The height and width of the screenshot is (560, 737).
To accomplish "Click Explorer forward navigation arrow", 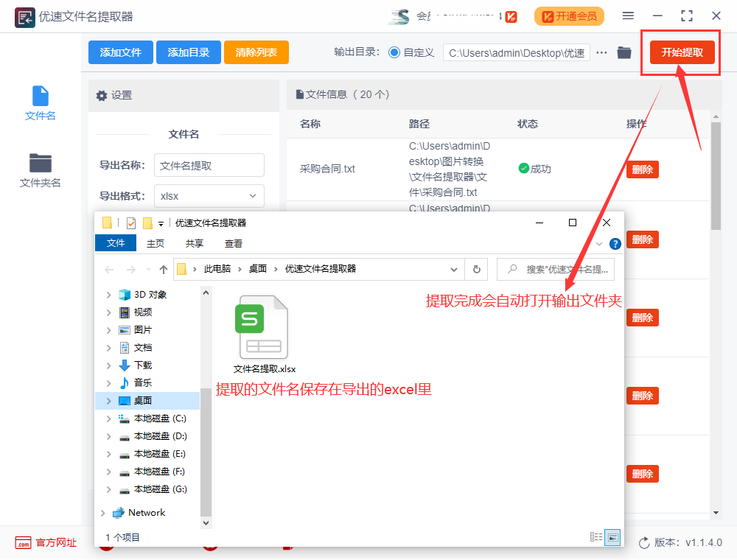I will (131, 269).
